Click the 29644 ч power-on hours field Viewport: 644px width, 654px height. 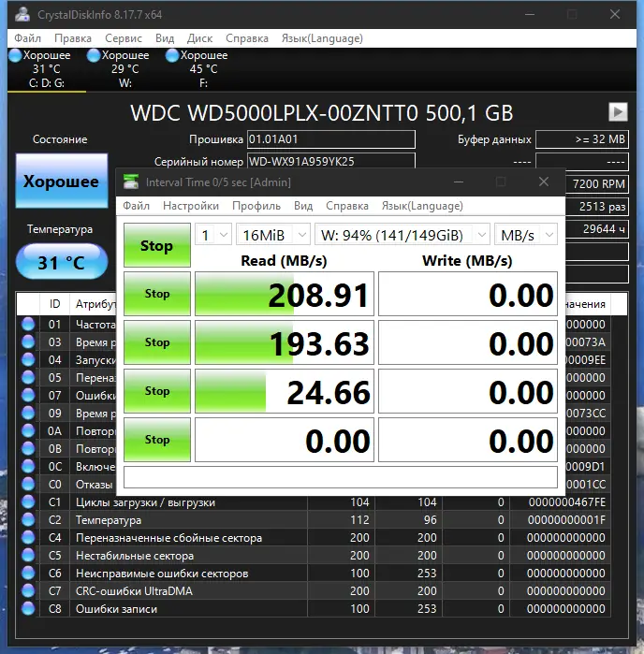click(597, 229)
